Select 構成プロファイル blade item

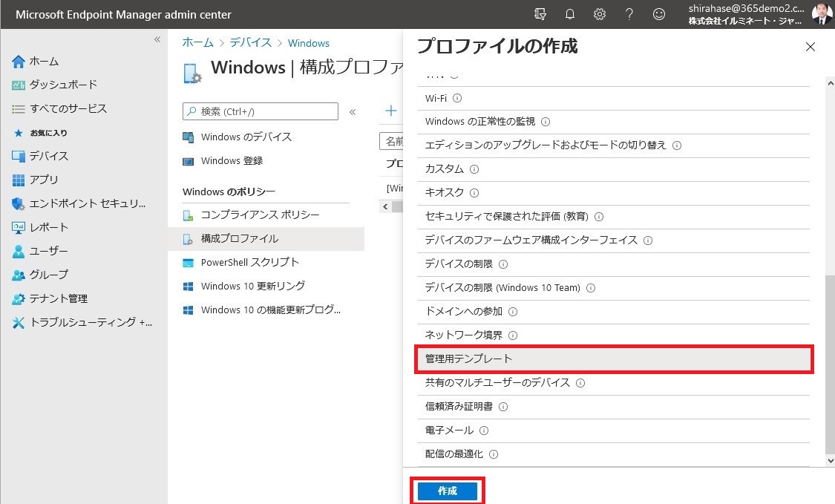click(x=266, y=239)
